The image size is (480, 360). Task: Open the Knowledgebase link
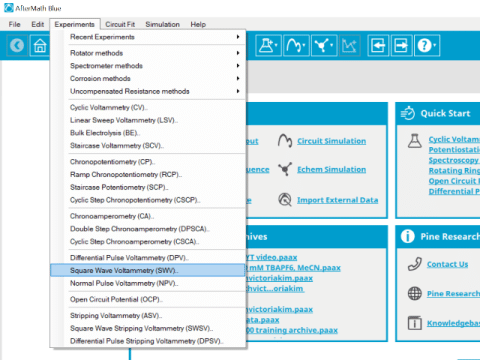tap(454, 323)
